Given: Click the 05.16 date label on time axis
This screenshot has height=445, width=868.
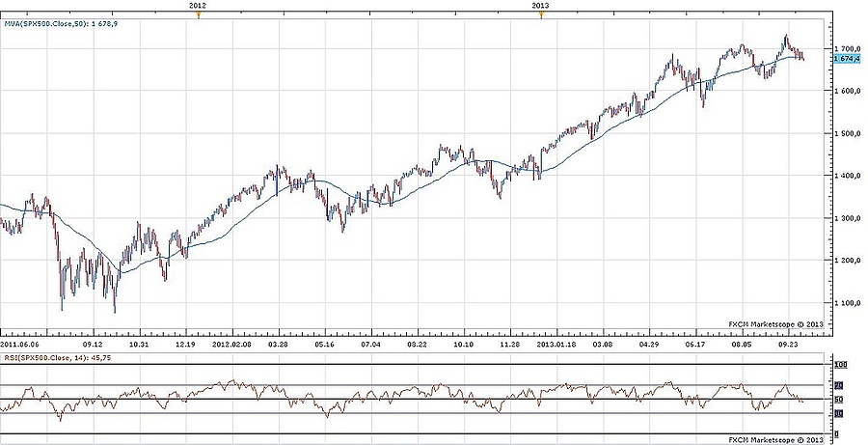Looking at the screenshot, I should click(324, 343).
